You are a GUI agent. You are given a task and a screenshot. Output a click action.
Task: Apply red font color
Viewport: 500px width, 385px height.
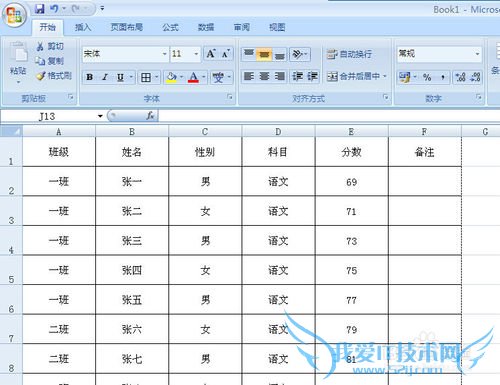(193, 77)
